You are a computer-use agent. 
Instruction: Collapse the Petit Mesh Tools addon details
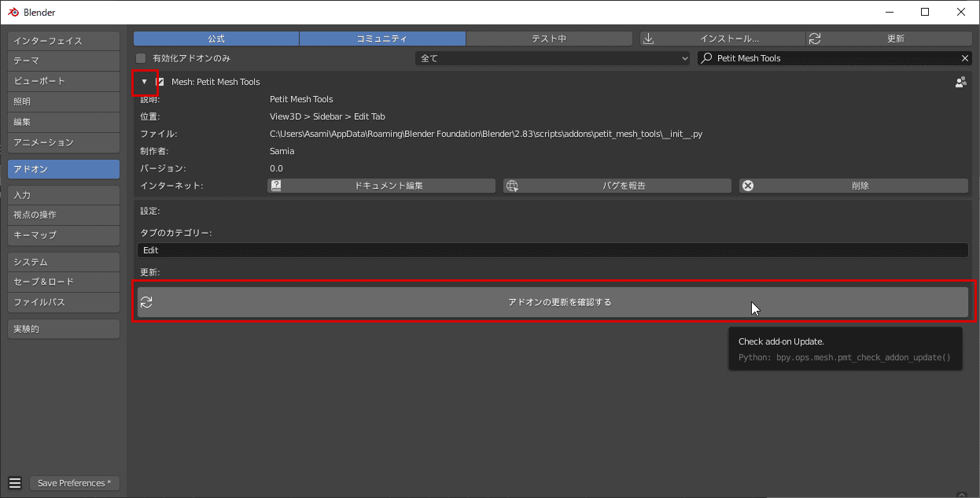pyautogui.click(x=144, y=82)
